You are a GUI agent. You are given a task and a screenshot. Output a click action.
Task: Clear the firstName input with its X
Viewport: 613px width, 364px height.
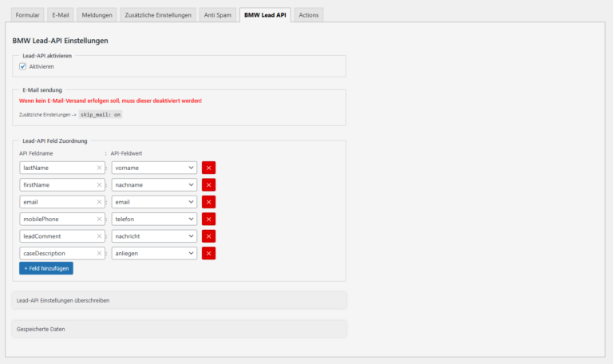(99, 185)
